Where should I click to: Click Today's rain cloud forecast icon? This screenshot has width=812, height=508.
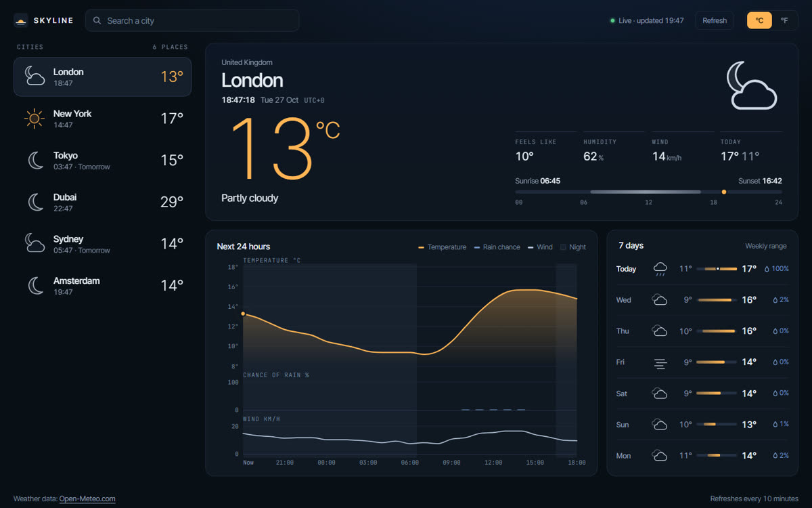[x=660, y=270]
